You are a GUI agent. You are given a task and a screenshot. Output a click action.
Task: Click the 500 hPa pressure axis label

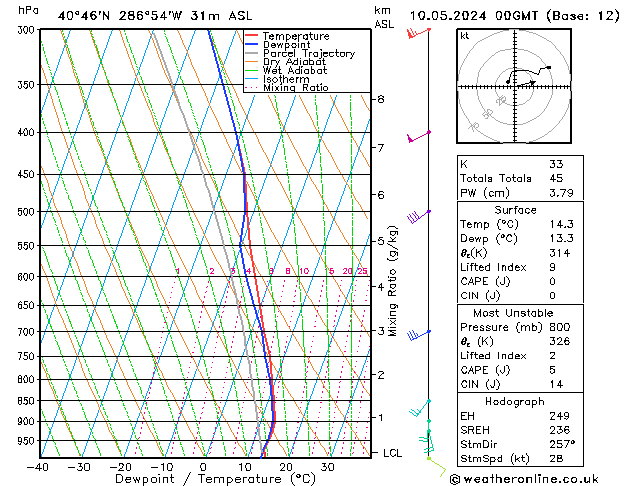[x=28, y=211]
